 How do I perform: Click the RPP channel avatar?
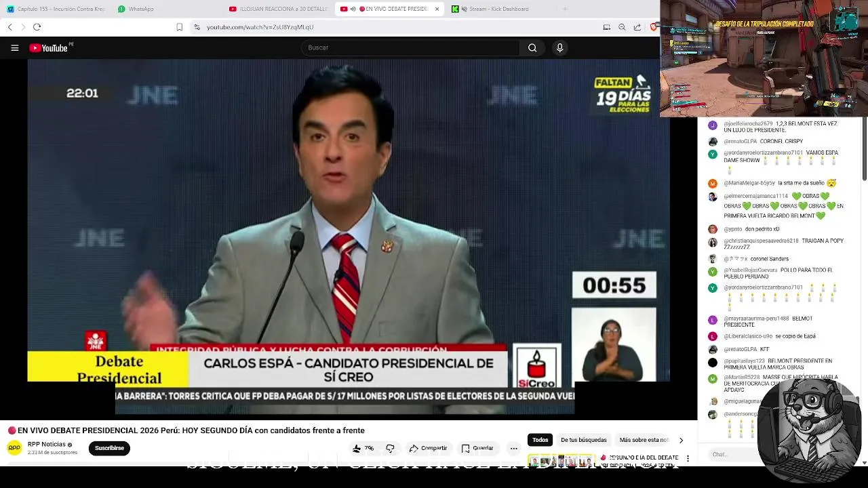tap(14, 448)
